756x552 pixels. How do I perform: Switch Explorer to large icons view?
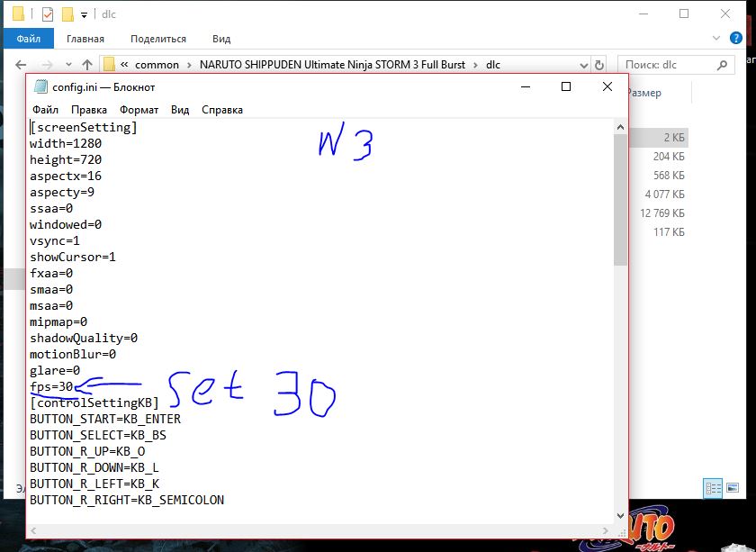[x=732, y=488]
